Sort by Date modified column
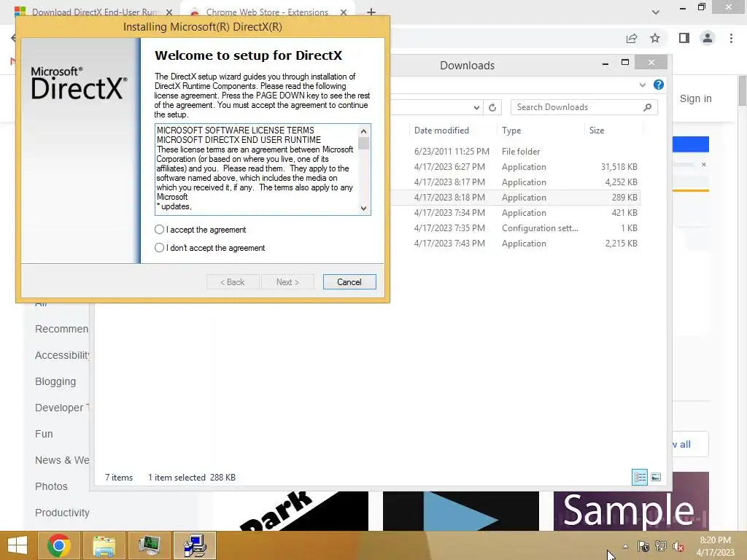Viewport: 747px width, 560px height. (441, 131)
